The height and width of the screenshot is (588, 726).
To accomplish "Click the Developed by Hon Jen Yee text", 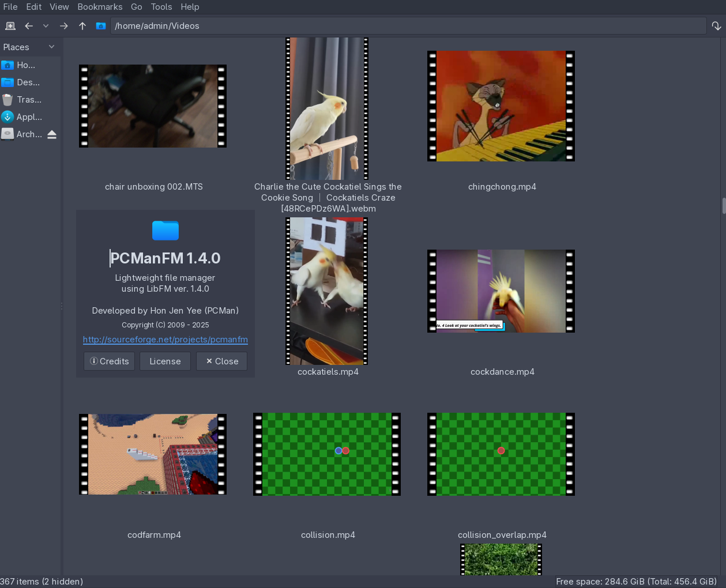I will pyautogui.click(x=165, y=311).
